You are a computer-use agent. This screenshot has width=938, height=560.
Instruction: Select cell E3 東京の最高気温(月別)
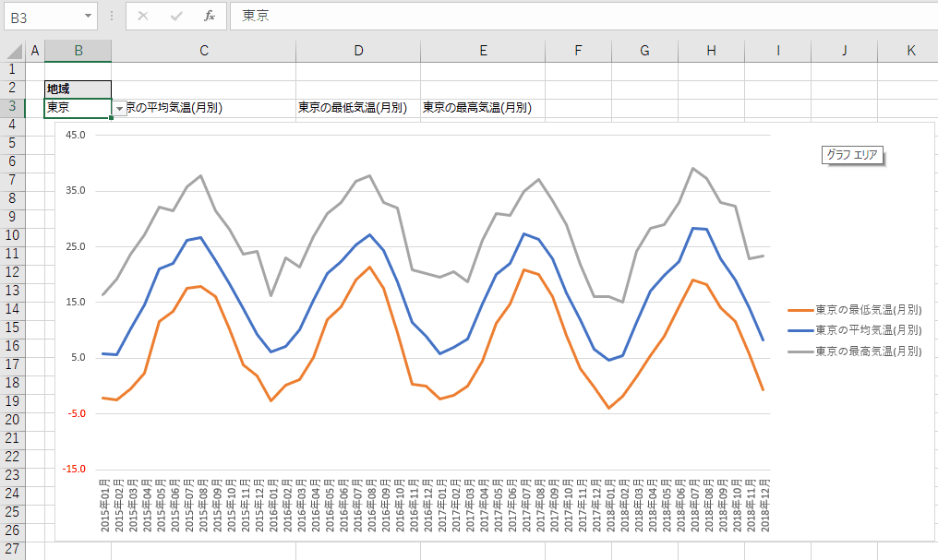[482, 108]
